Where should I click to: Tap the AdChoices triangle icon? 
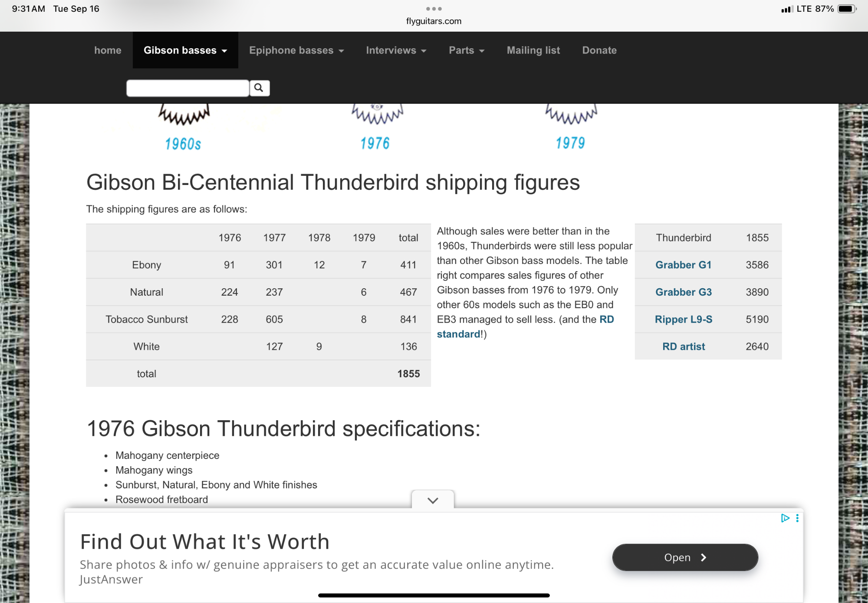click(x=785, y=518)
